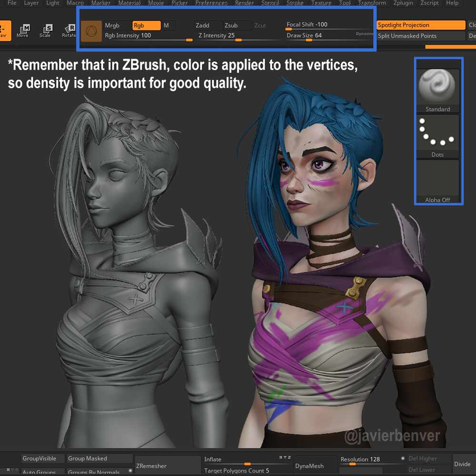The width and height of the screenshot is (476, 476).
Task: Toggle Dynamic draw size
Action: 364,34
